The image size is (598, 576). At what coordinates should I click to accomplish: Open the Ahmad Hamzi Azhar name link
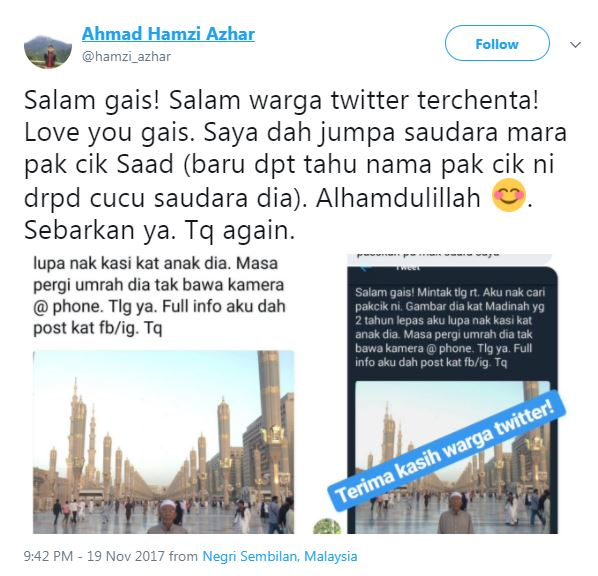click(168, 34)
